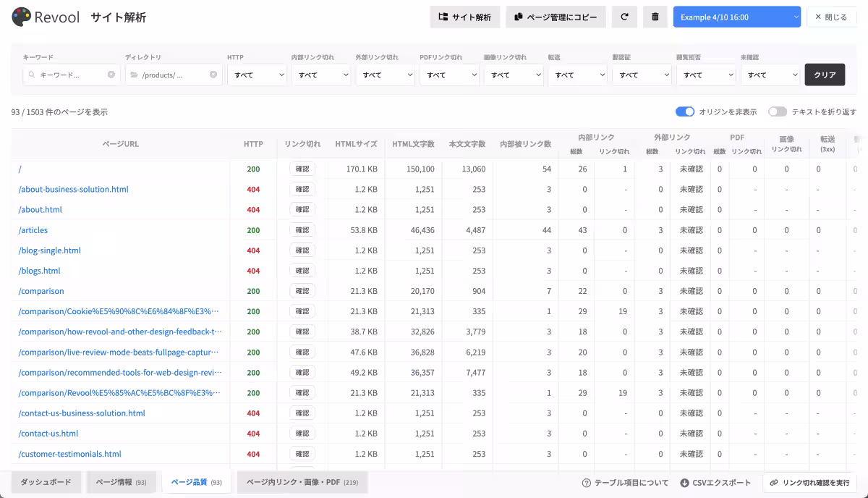The width and height of the screenshot is (868, 498).
Task: Open the PDFリンク切れ filter dropdown
Action: [x=449, y=75]
